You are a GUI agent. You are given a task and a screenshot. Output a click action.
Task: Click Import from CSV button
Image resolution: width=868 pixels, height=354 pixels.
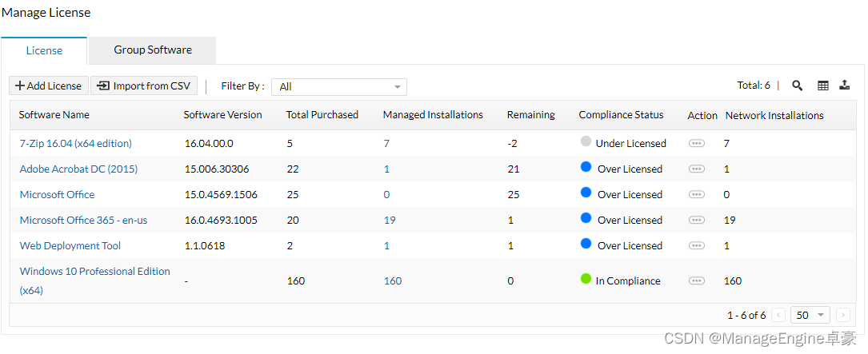click(x=144, y=86)
